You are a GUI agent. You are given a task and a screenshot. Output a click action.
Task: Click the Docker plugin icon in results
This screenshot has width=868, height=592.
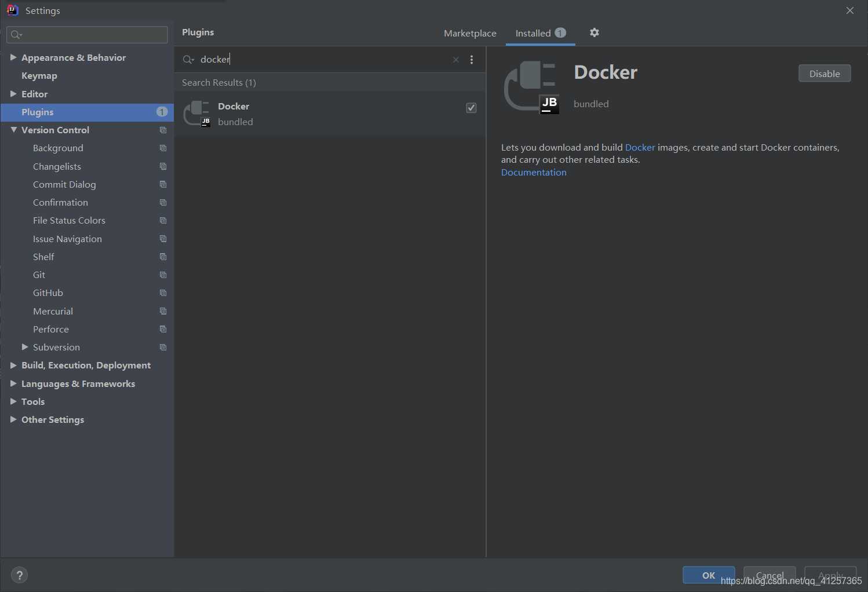point(197,114)
